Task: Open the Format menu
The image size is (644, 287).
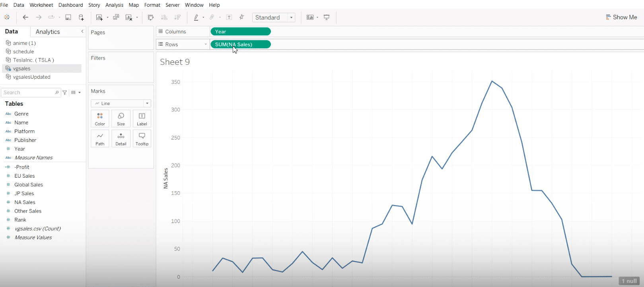Action: 152,5
